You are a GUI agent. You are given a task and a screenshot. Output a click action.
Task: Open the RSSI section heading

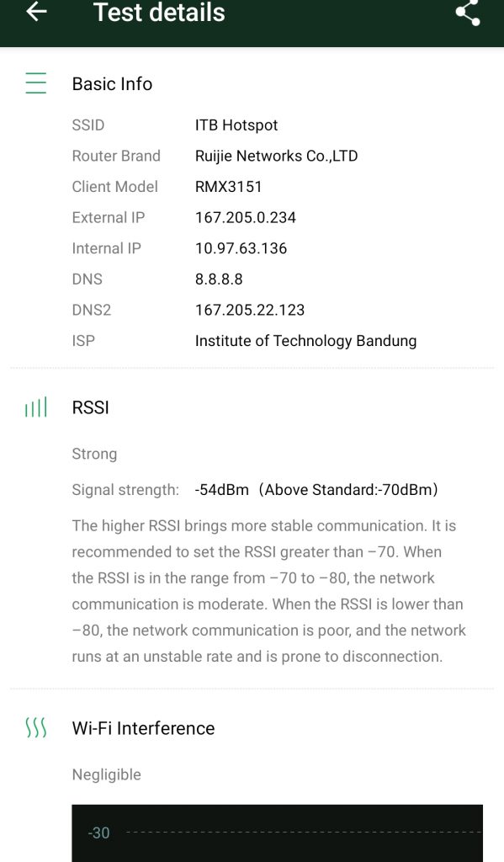[91, 407]
